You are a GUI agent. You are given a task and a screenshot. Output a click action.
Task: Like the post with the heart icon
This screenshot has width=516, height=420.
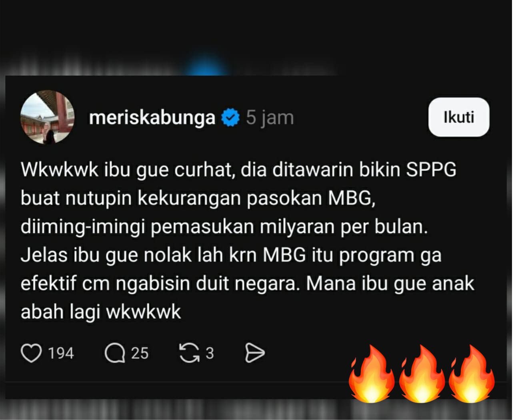coord(31,353)
